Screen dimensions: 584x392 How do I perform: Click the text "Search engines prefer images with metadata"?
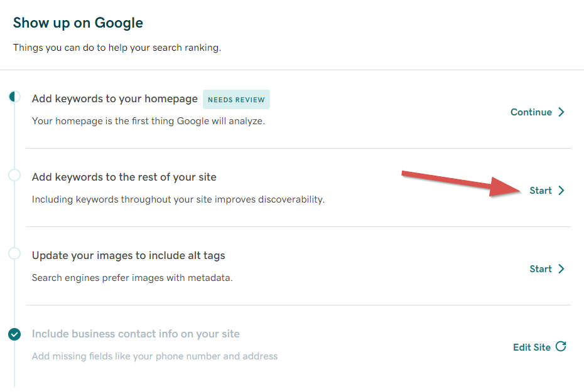[x=132, y=277]
